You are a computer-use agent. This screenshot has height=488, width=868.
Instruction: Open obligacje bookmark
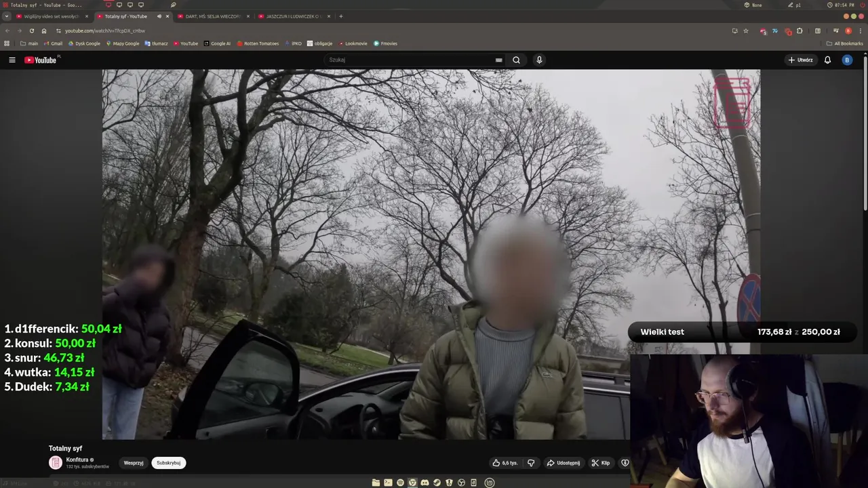tap(320, 43)
